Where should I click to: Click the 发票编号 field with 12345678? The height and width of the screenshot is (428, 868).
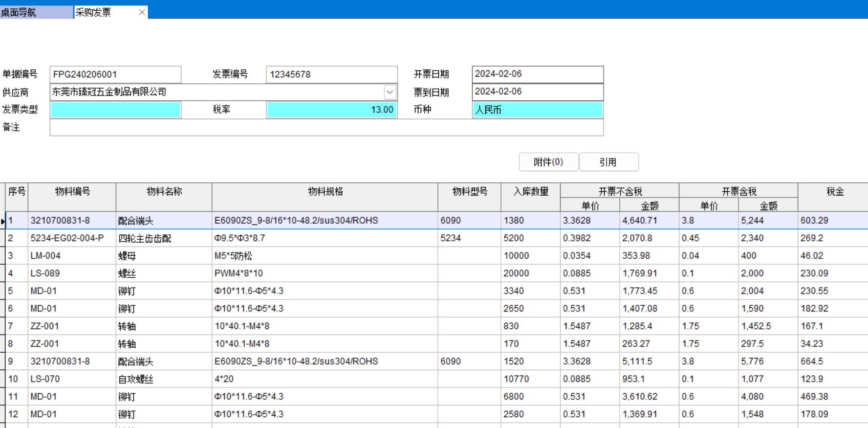coord(331,74)
